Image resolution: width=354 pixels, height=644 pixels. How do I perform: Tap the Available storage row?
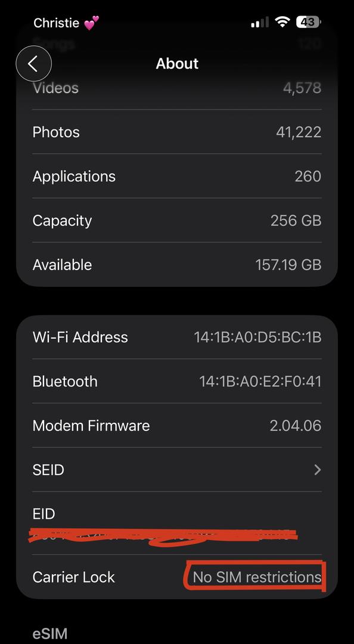coord(177,265)
